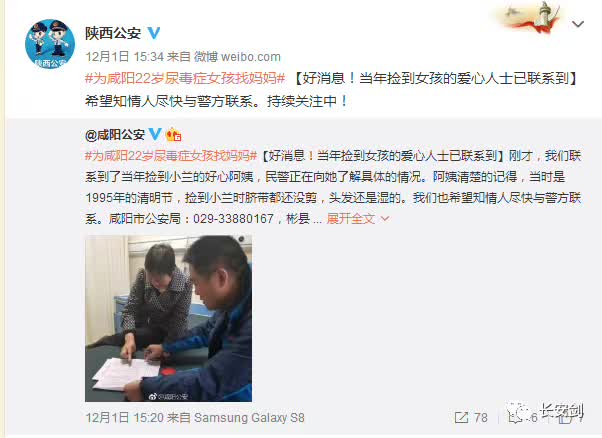Open the 12月1日 15:34 timestamp link
The height and width of the screenshot is (438, 602).
(125, 57)
